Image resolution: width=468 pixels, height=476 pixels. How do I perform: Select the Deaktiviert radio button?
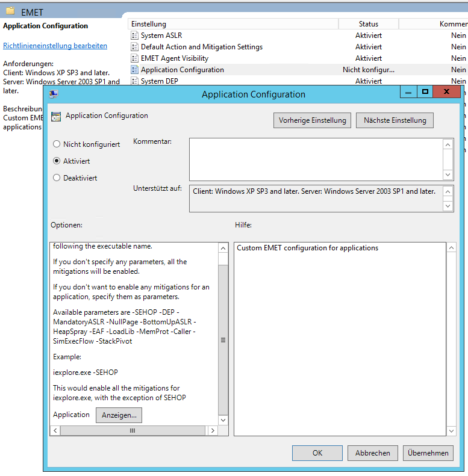pos(57,178)
